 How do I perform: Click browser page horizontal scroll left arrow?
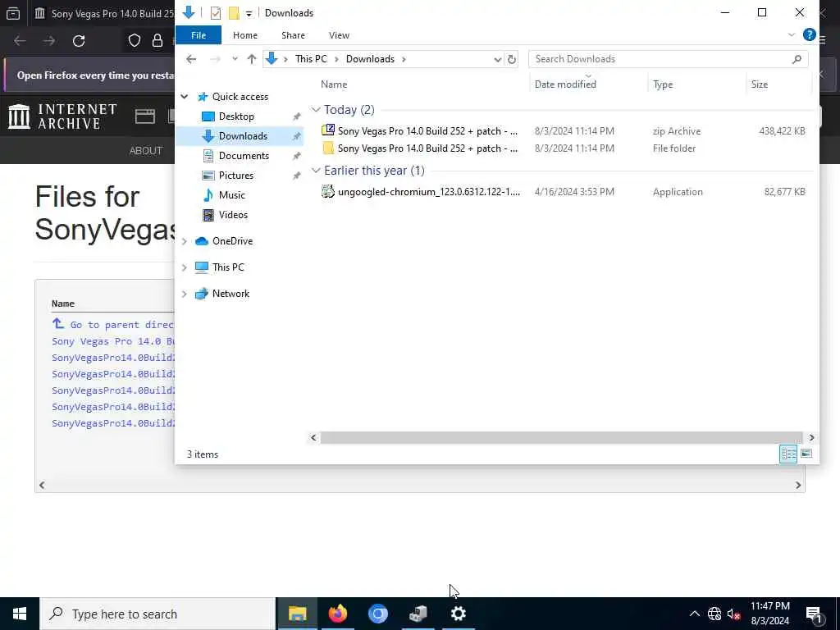click(42, 485)
